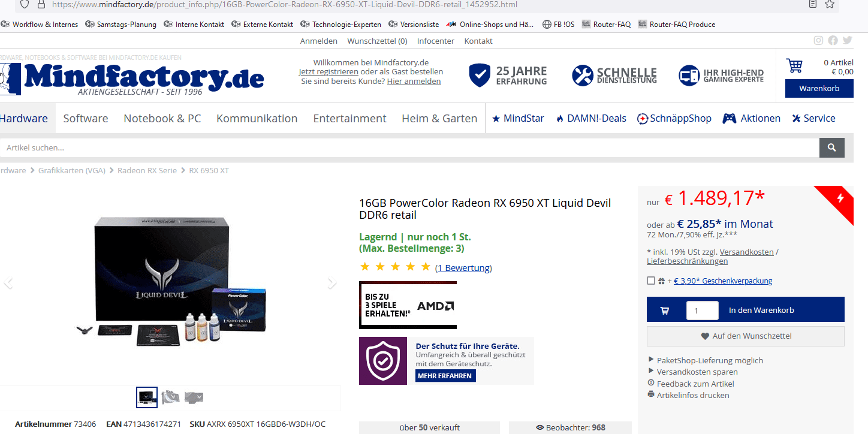Click the High-End Gaming Experte badge

[721, 76]
